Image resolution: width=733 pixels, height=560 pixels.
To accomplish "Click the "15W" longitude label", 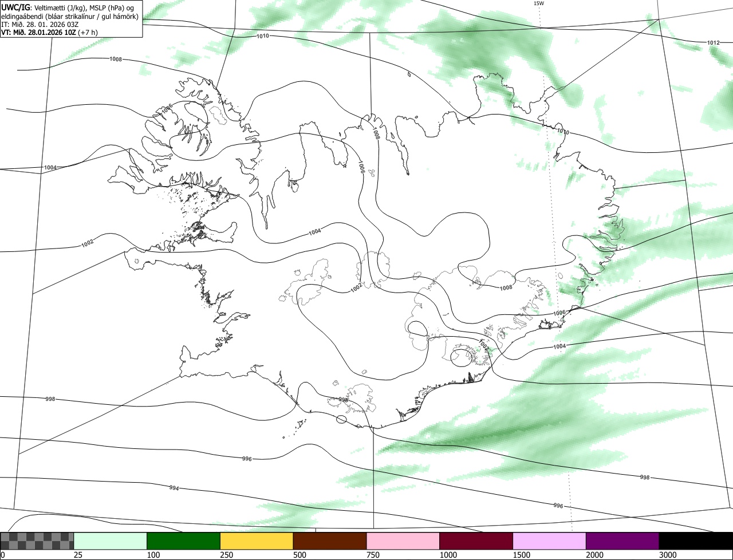I will coord(538,3).
